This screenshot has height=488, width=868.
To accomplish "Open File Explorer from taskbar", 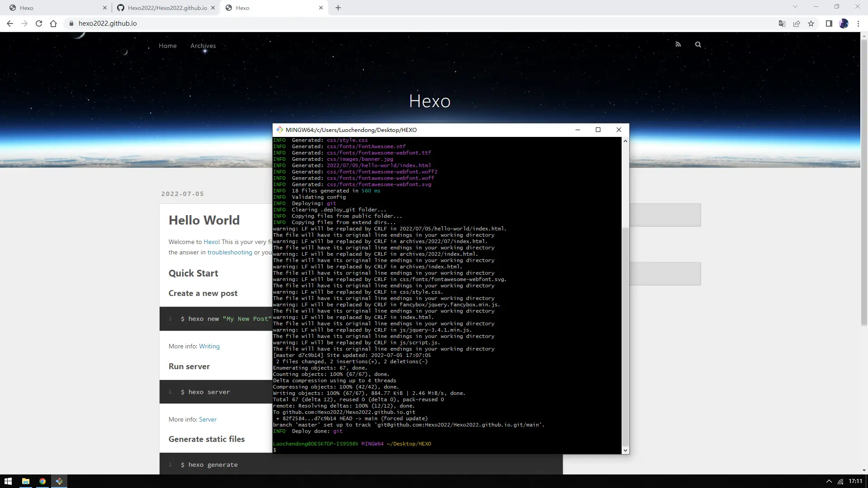I will (26, 481).
